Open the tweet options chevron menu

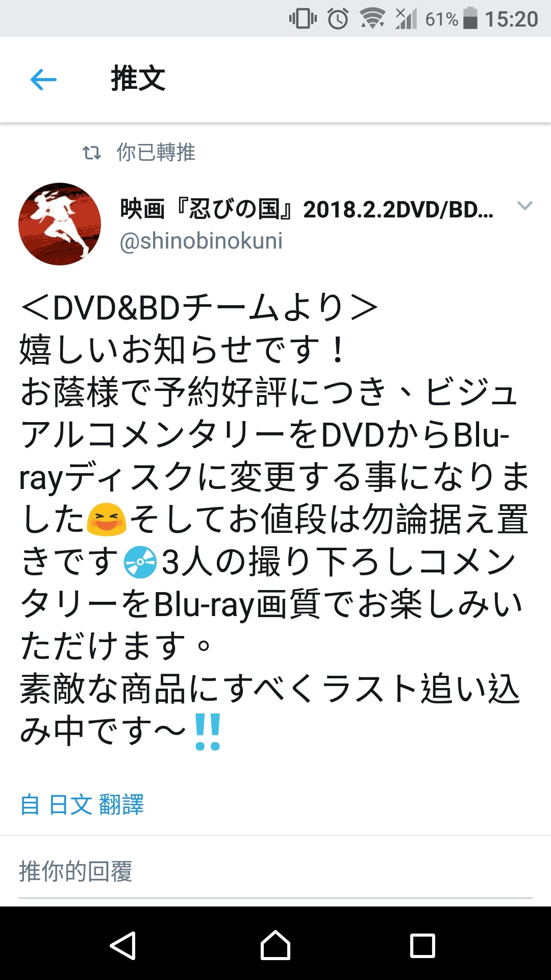pos(524,206)
